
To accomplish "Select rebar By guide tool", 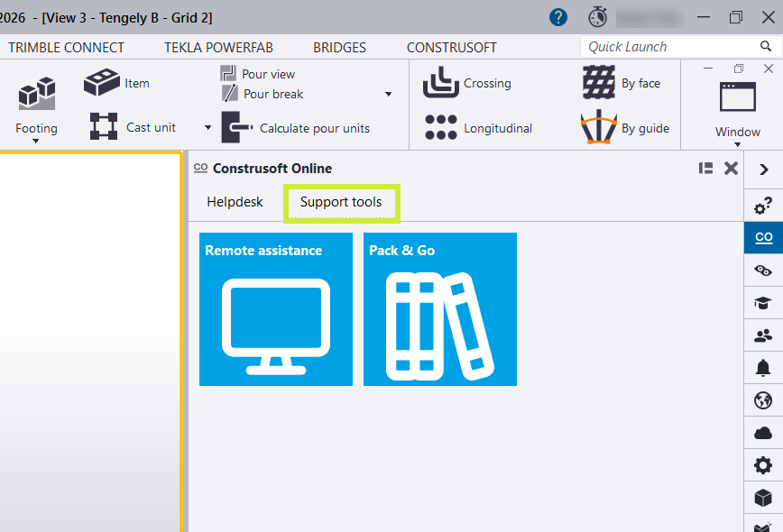I will (625, 128).
